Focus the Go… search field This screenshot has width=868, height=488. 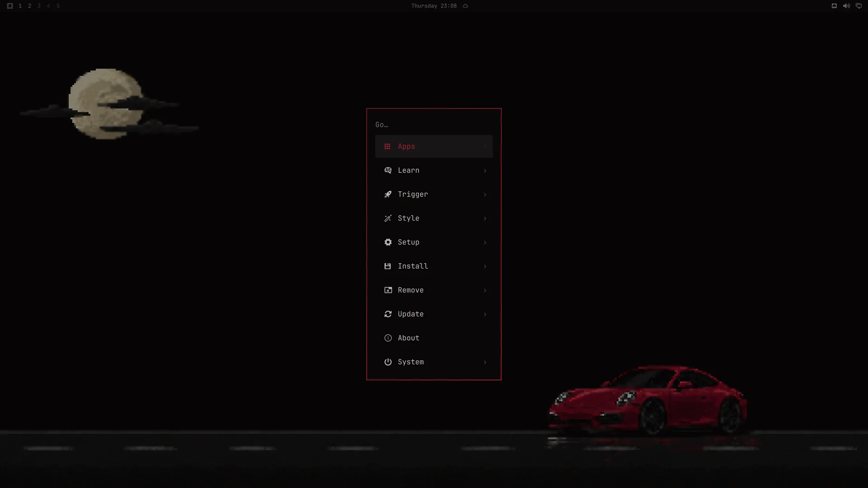tap(434, 125)
